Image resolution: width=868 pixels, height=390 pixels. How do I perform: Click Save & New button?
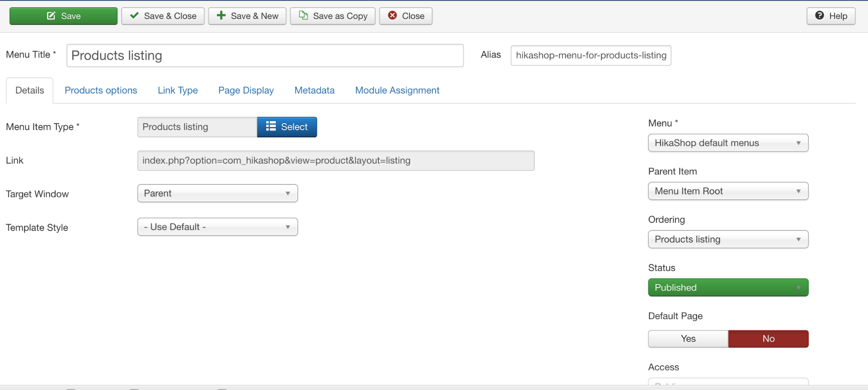[x=247, y=16]
